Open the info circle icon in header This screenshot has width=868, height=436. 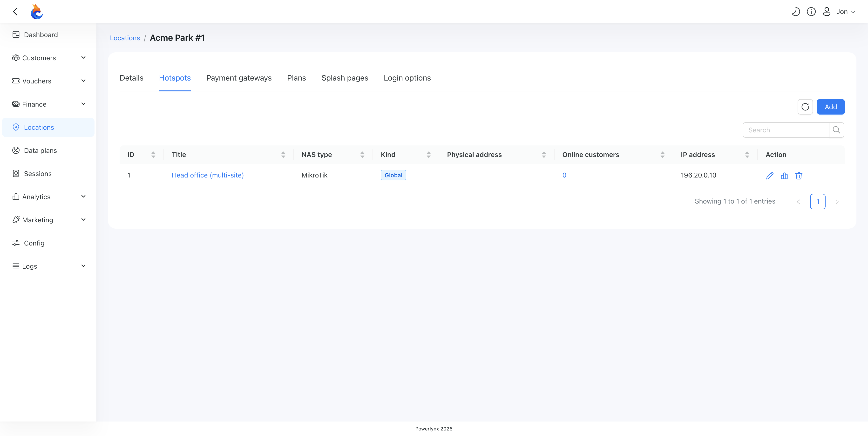coord(811,12)
